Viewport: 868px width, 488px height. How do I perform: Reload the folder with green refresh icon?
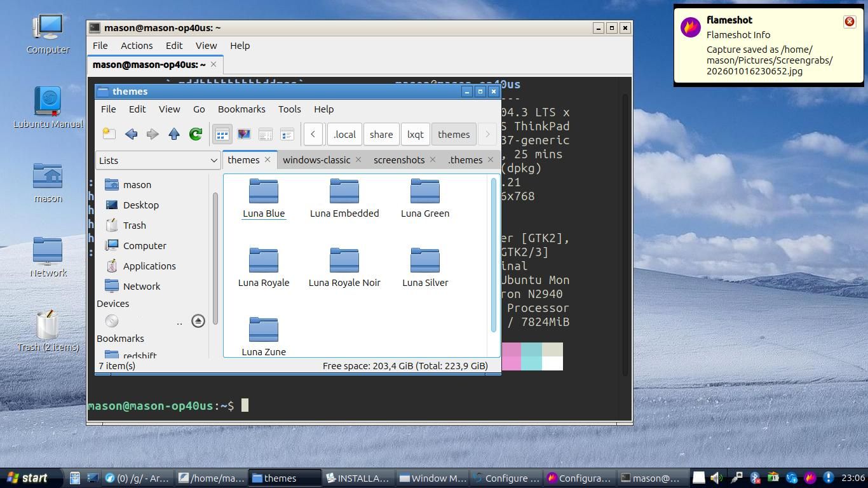196,134
